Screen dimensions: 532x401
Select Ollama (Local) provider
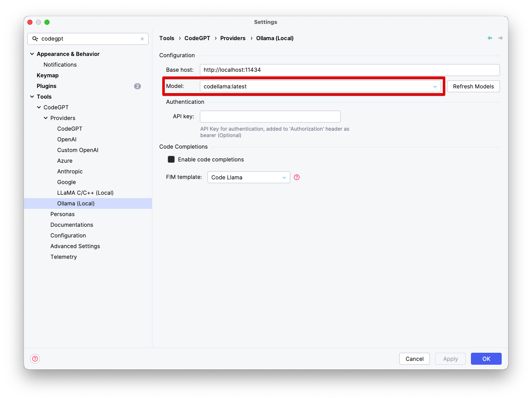pos(88,204)
